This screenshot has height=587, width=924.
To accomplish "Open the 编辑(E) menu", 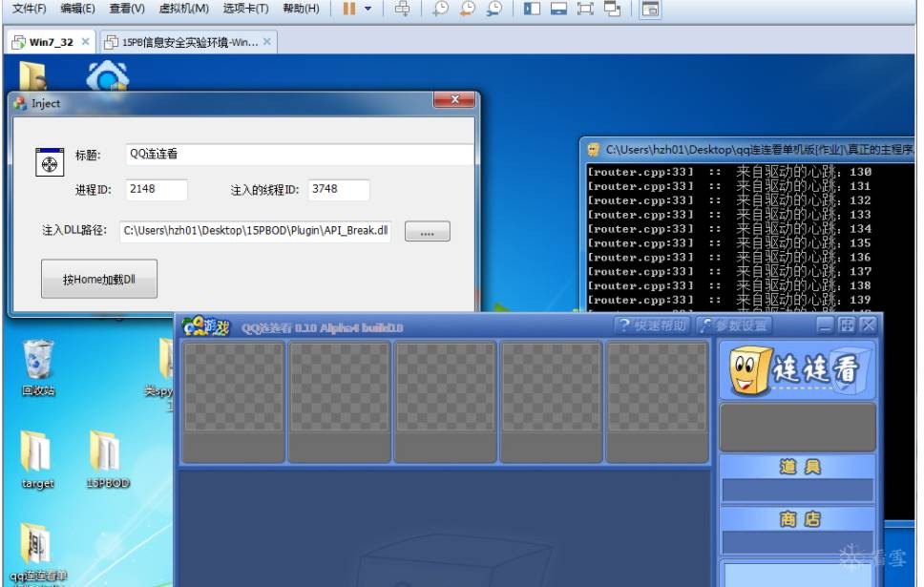I will pos(77,9).
